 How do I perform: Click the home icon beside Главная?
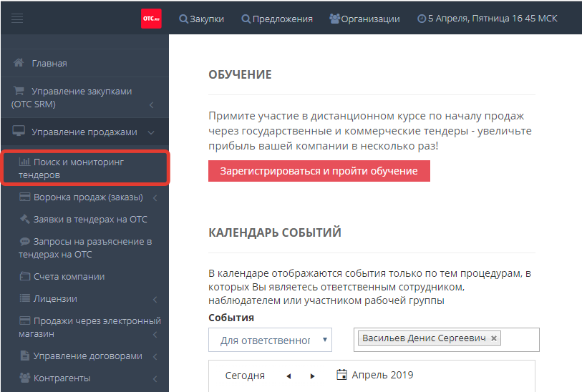pyautogui.click(x=19, y=63)
